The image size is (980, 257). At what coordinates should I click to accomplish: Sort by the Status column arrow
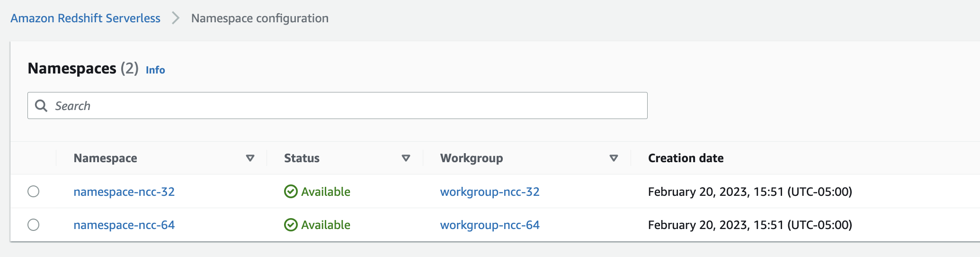406,158
